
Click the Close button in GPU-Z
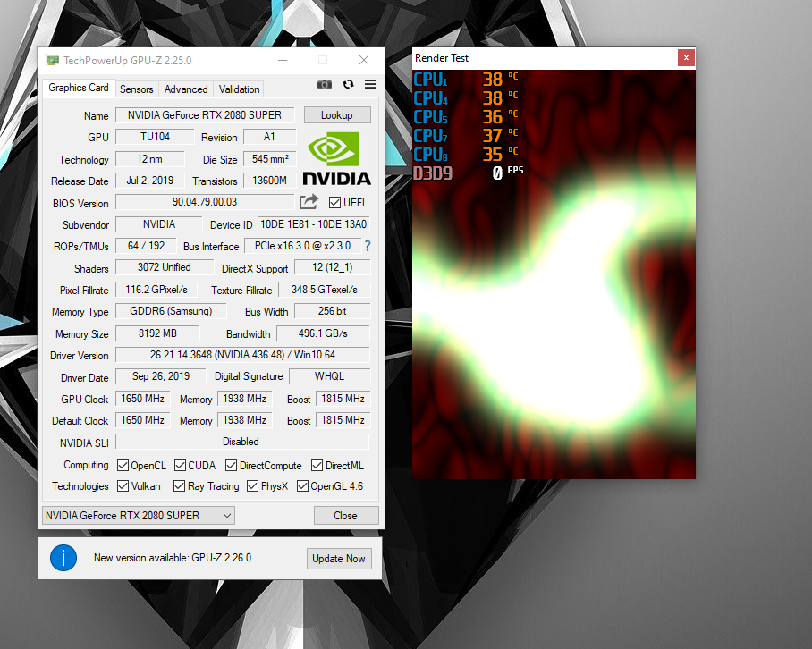click(346, 516)
